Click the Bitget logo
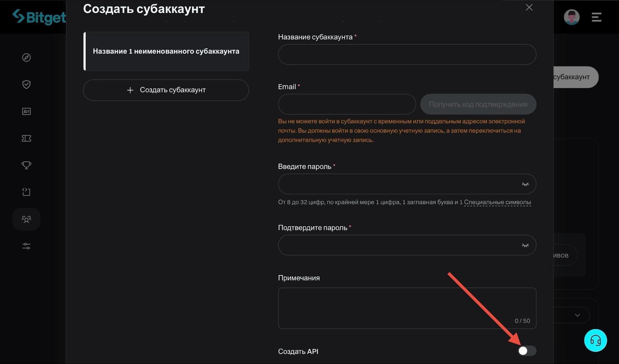619x364 pixels. pyautogui.click(x=39, y=17)
